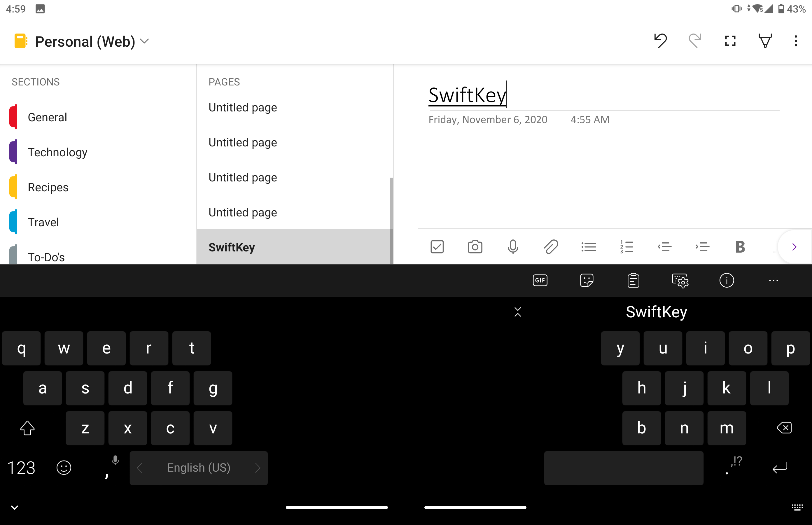Select the Technology section

tap(57, 152)
